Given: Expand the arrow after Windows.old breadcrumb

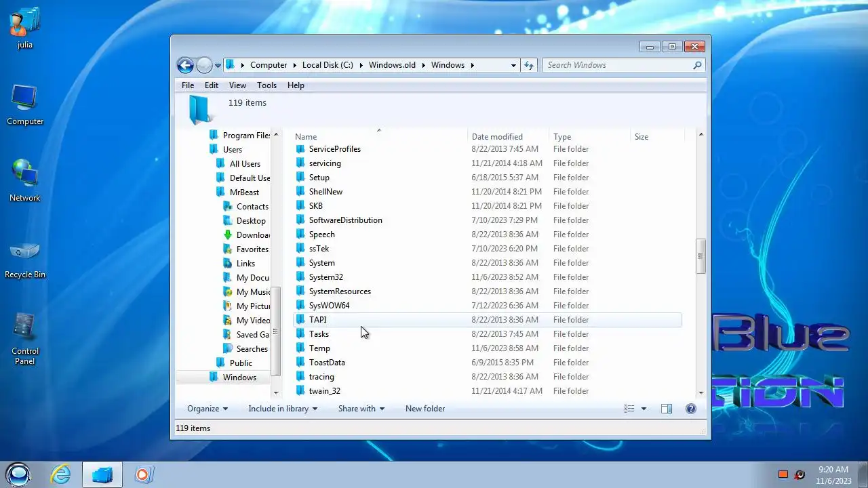Looking at the screenshot, I should (424, 65).
